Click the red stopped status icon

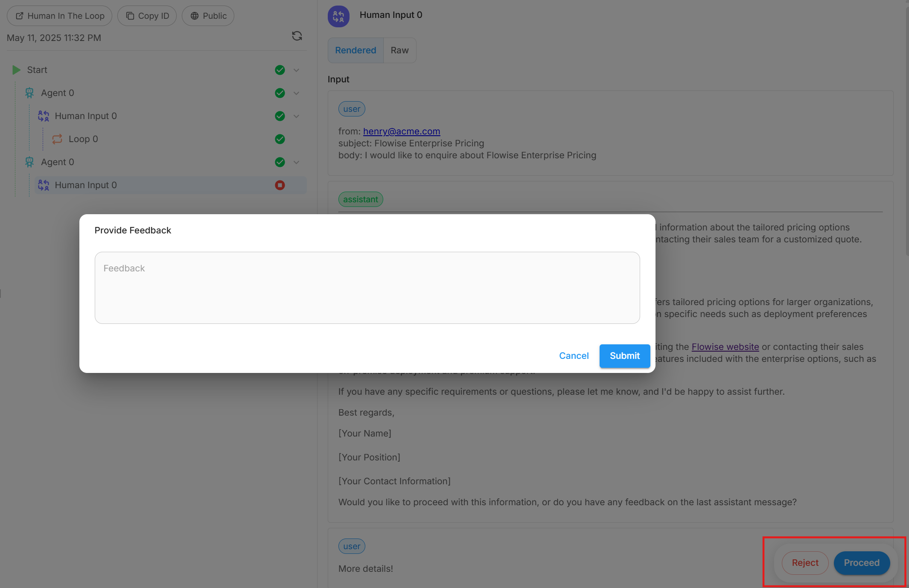tap(280, 185)
